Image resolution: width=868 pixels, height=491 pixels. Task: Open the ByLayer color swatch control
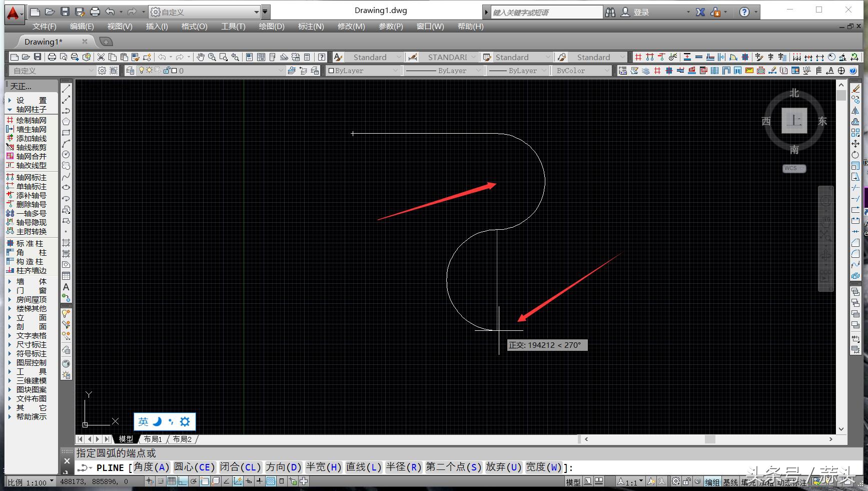click(363, 71)
